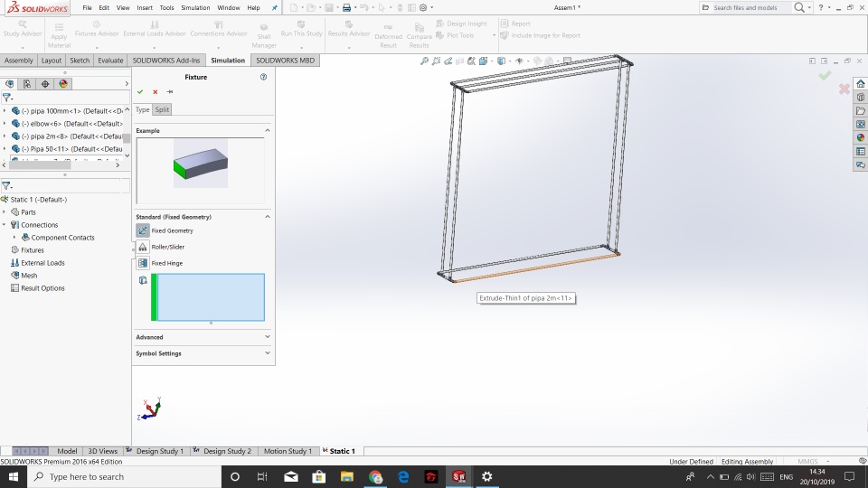
Task: Click the Hide/Show Items eye icon
Action: [519, 61]
